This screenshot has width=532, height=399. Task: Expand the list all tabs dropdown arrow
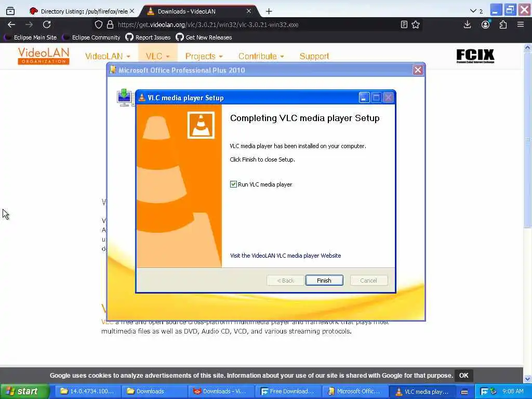(473, 11)
